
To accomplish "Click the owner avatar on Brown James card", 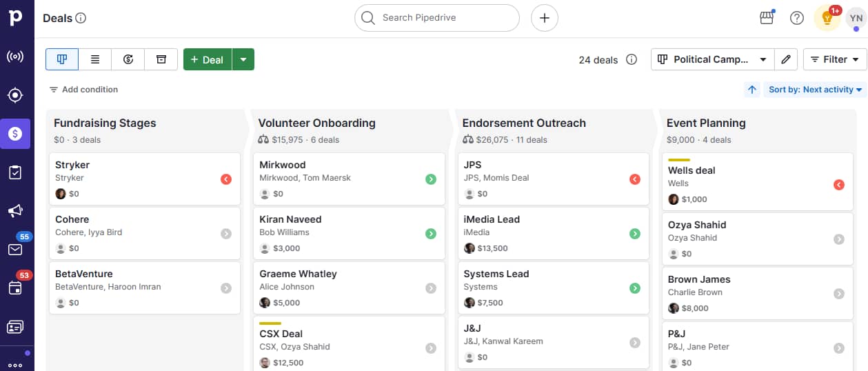I will [674, 308].
